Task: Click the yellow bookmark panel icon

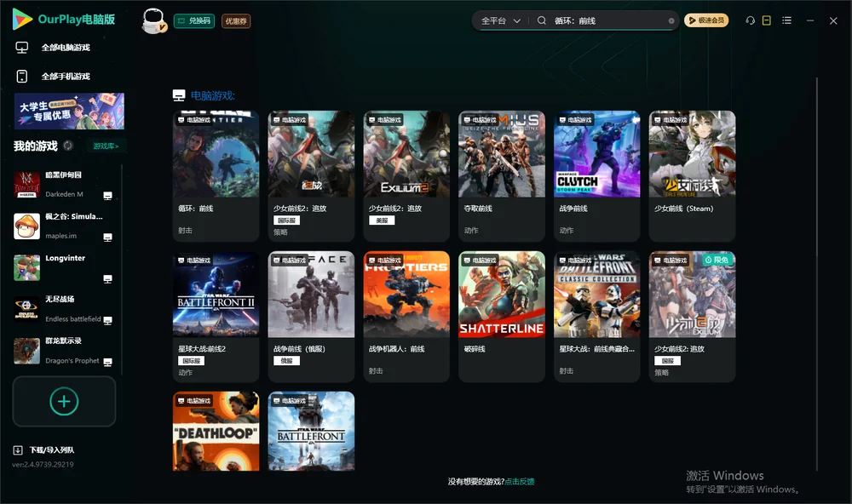Action: click(766, 20)
